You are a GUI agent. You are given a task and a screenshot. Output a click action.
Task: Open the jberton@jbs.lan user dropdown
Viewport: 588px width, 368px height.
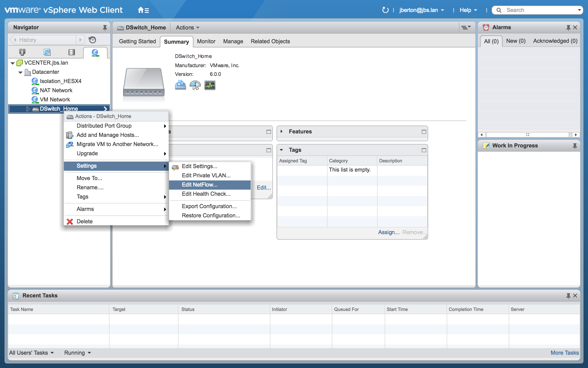tap(422, 10)
